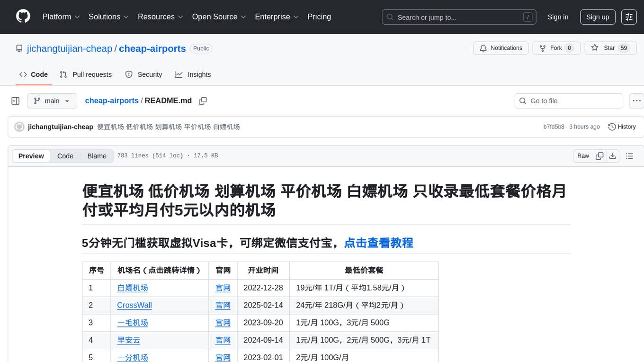Click the Sign in link

(558, 17)
